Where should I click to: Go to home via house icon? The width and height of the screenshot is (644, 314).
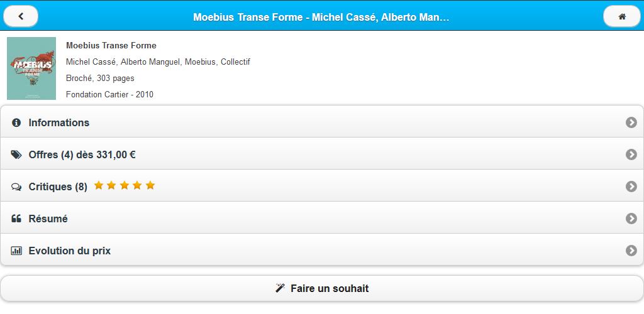click(x=622, y=16)
